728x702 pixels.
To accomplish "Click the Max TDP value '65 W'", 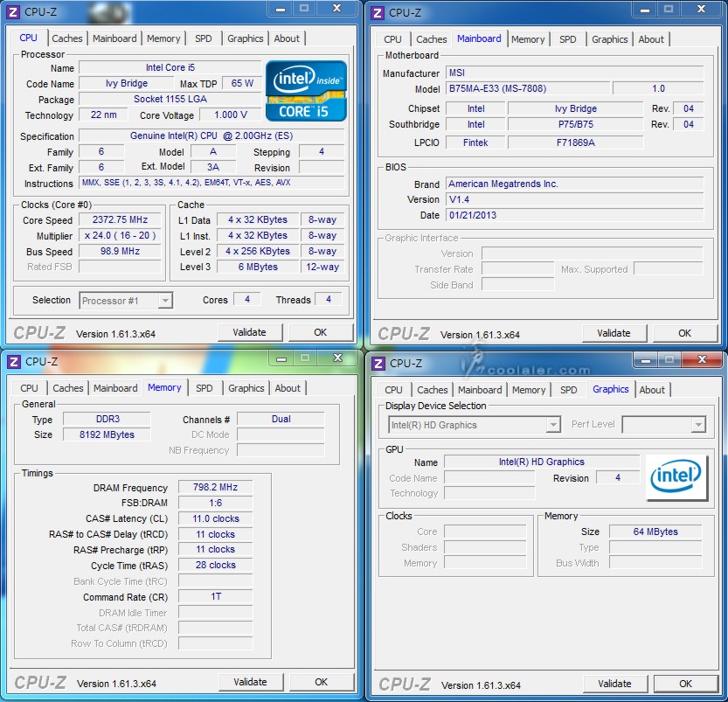I will (242, 83).
